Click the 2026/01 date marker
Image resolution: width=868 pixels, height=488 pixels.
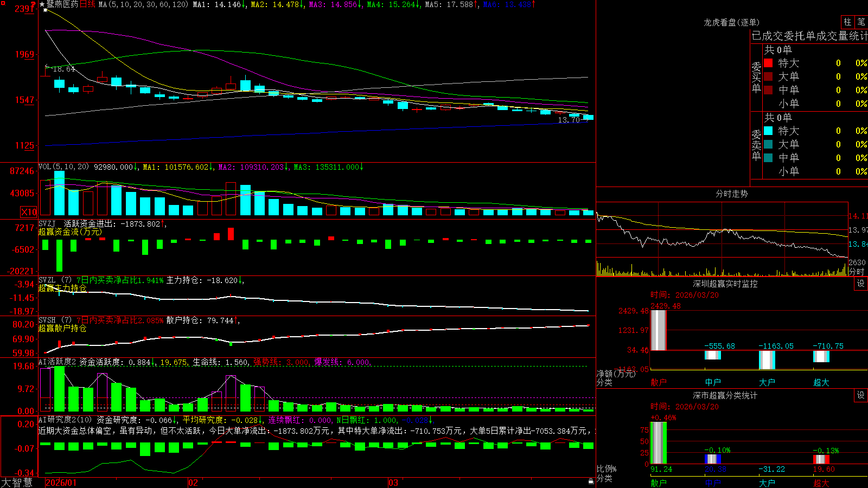pos(61,483)
